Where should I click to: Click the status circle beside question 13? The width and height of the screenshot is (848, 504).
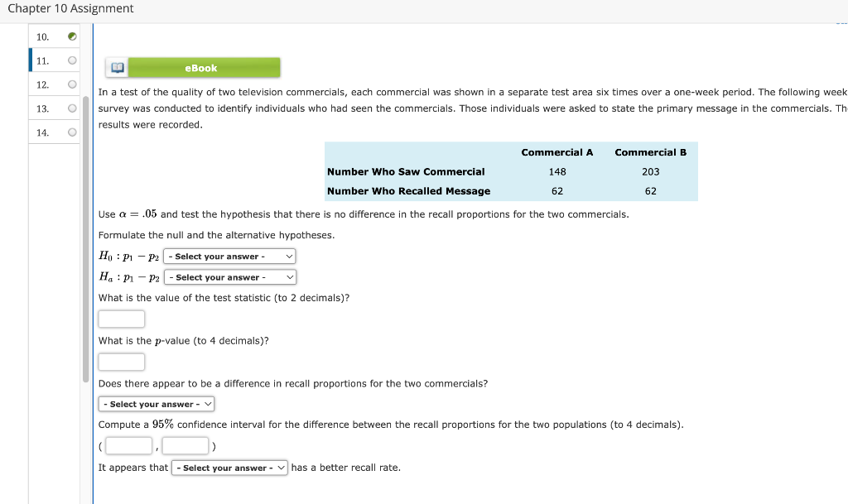click(x=71, y=108)
